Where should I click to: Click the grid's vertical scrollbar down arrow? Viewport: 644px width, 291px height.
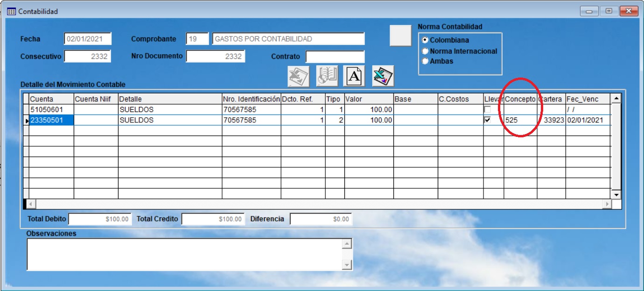[x=616, y=194]
